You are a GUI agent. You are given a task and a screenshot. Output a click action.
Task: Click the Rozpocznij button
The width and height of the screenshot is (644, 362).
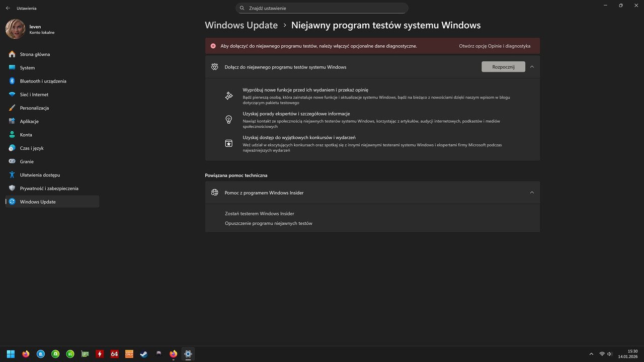coord(503,67)
